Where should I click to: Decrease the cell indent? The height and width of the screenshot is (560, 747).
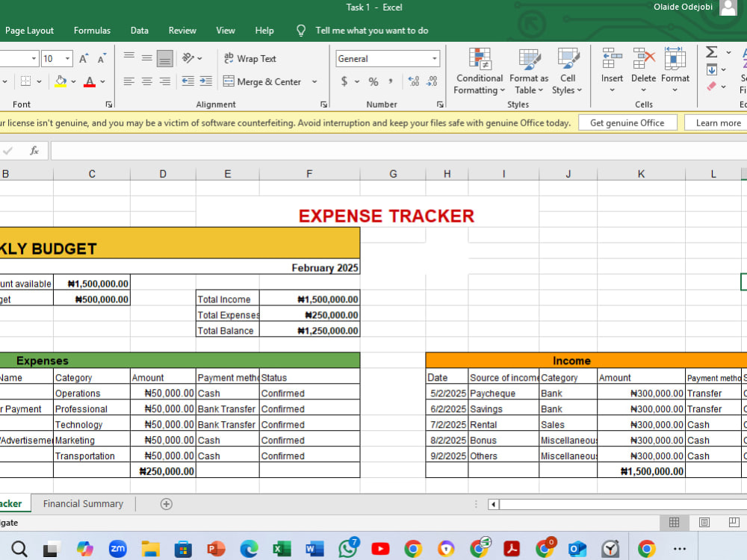188,81
